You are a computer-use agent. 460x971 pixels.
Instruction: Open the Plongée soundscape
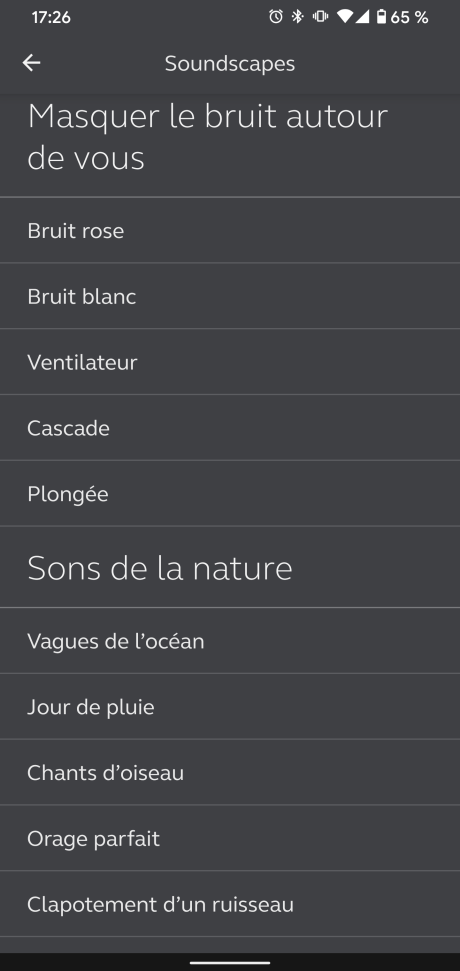pyautogui.click(x=230, y=494)
